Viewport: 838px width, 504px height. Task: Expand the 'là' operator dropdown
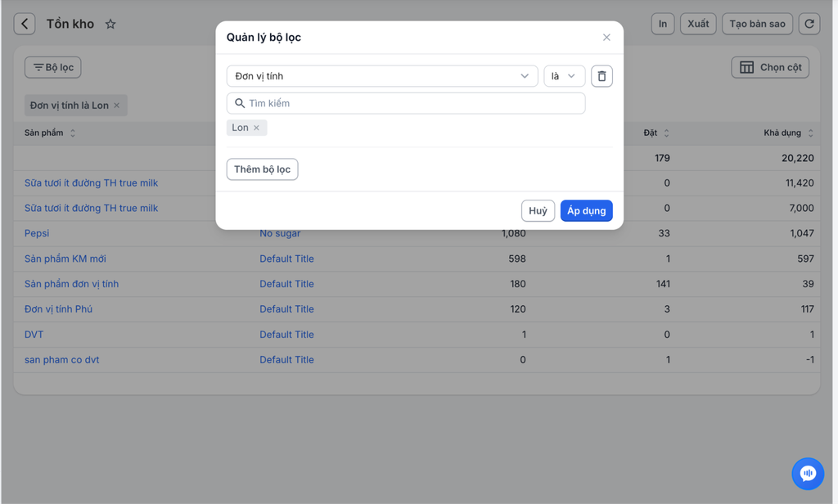[x=564, y=76]
